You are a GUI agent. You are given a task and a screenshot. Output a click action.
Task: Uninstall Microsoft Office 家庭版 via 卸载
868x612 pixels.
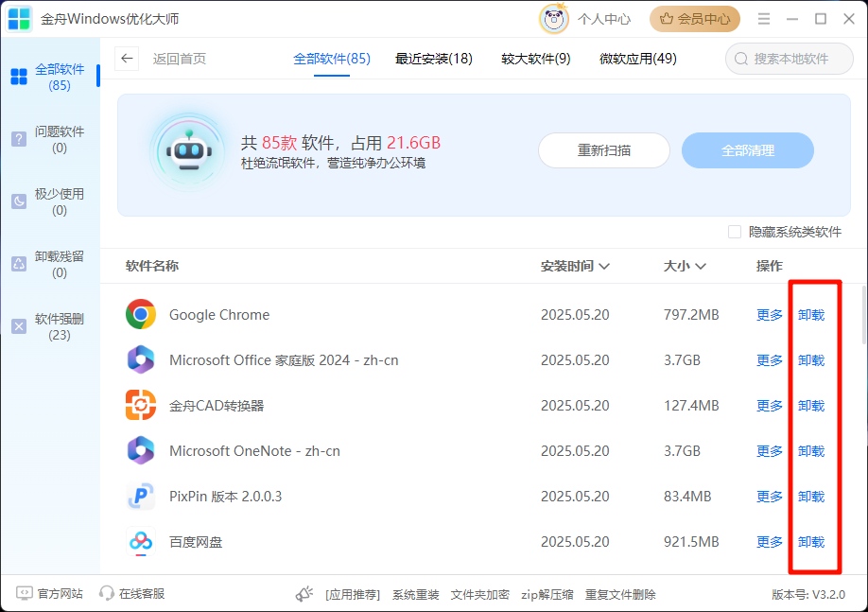point(811,360)
